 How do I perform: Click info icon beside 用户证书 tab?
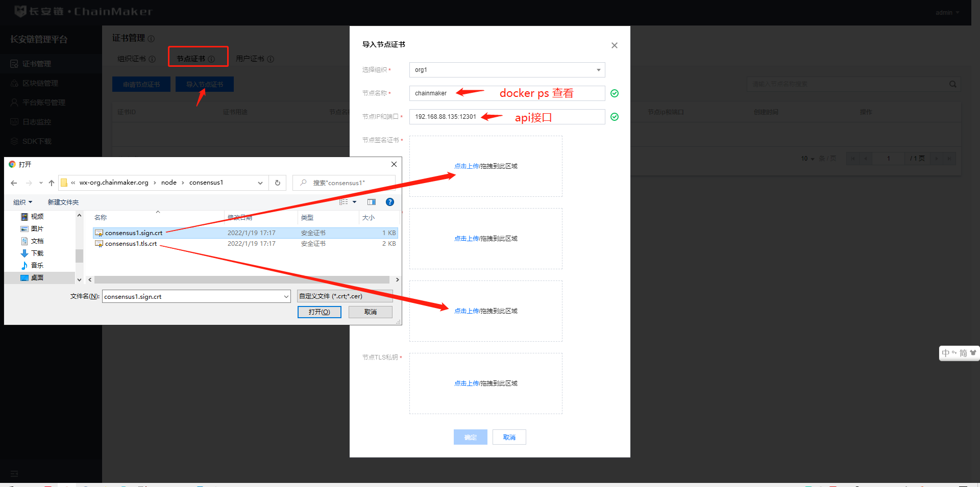pos(271,59)
